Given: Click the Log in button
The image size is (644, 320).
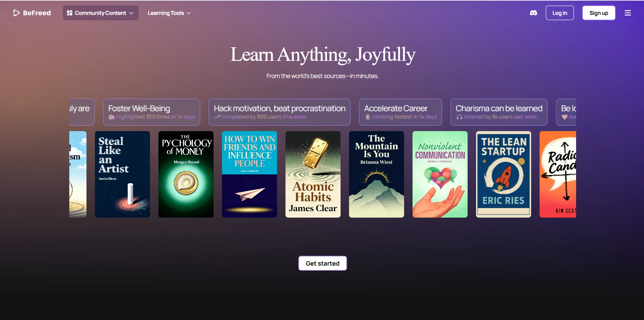Looking at the screenshot, I should tap(560, 13).
